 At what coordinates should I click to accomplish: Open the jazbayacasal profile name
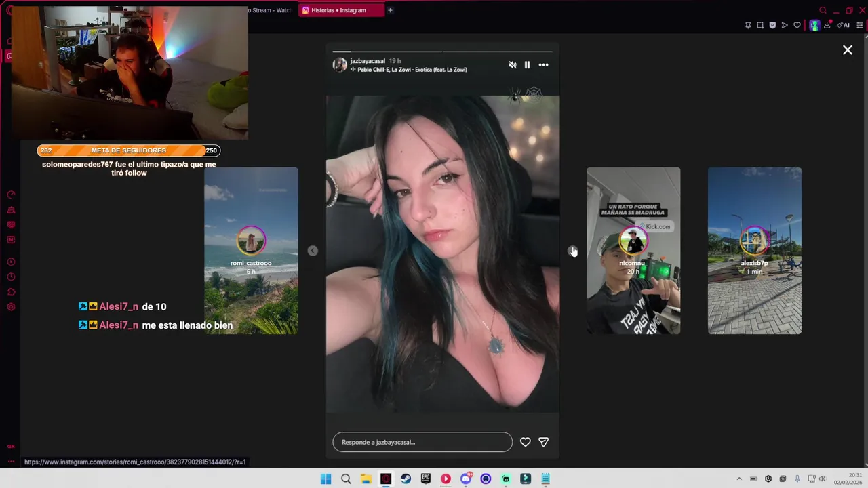pos(368,61)
